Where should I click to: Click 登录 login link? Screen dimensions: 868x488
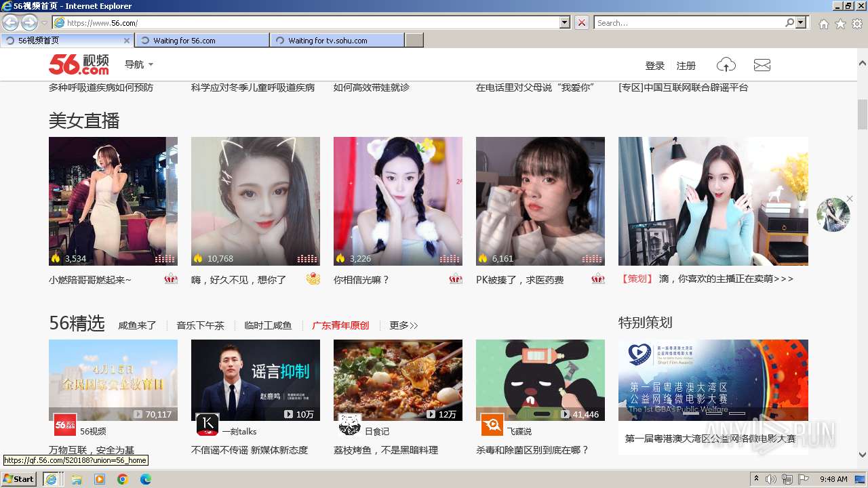[655, 66]
